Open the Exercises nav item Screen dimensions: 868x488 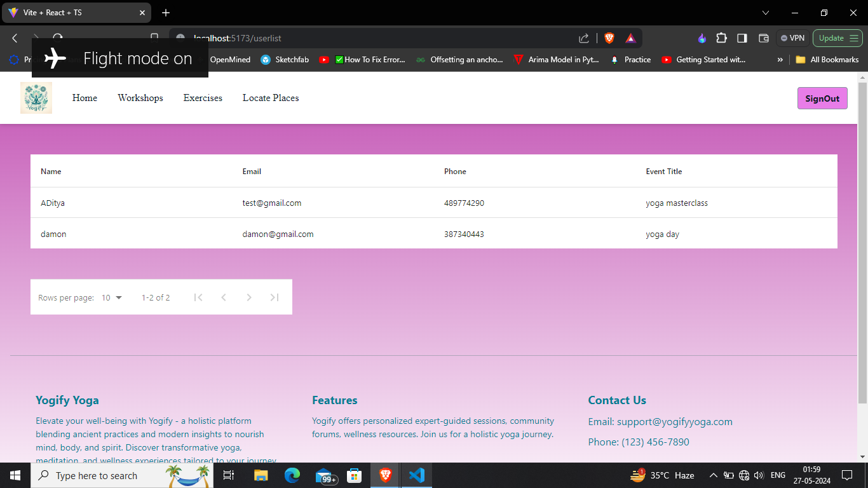(x=203, y=98)
